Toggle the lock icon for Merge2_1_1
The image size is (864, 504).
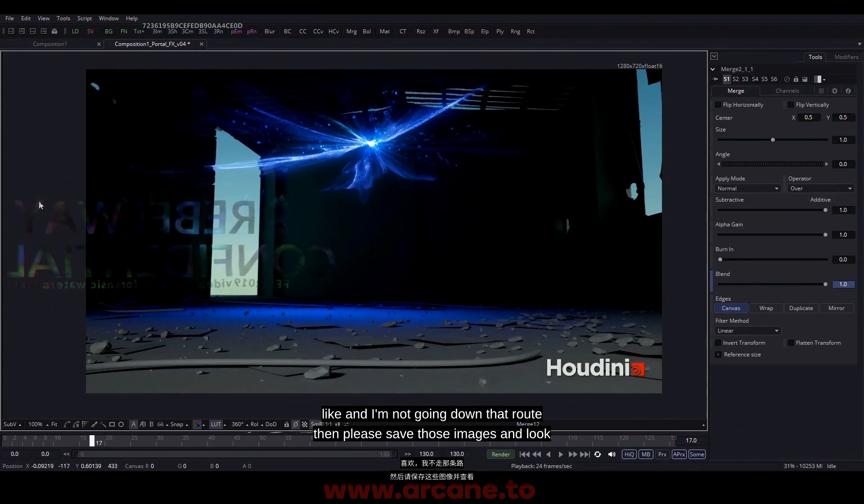tap(796, 79)
